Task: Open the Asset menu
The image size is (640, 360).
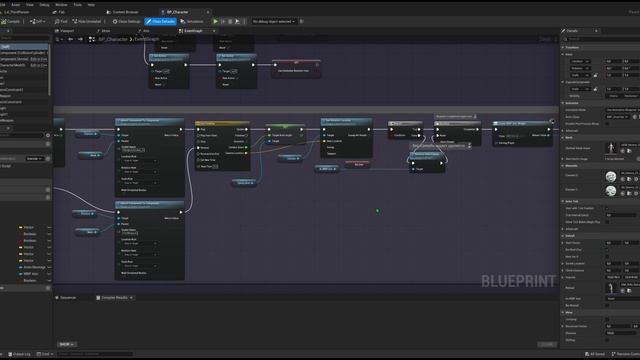Action: pyautogui.click(x=16, y=5)
